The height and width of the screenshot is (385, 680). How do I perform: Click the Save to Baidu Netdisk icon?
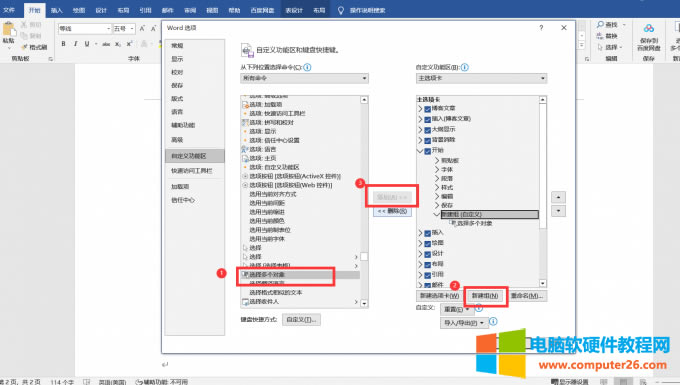pos(649,29)
